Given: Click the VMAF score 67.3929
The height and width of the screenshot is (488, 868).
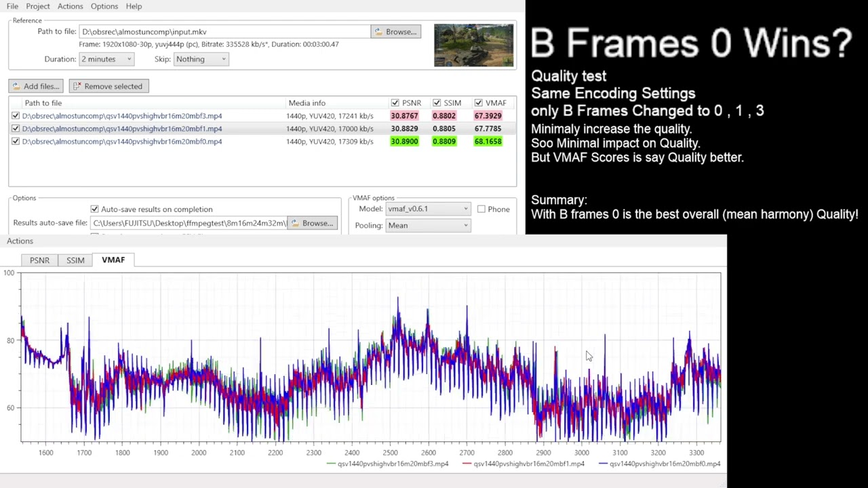Looking at the screenshot, I should (x=488, y=116).
